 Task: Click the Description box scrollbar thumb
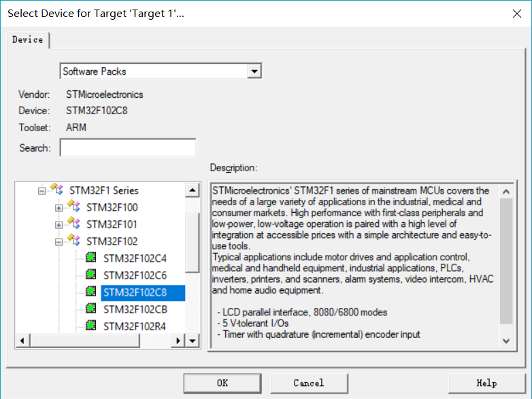pos(506,262)
